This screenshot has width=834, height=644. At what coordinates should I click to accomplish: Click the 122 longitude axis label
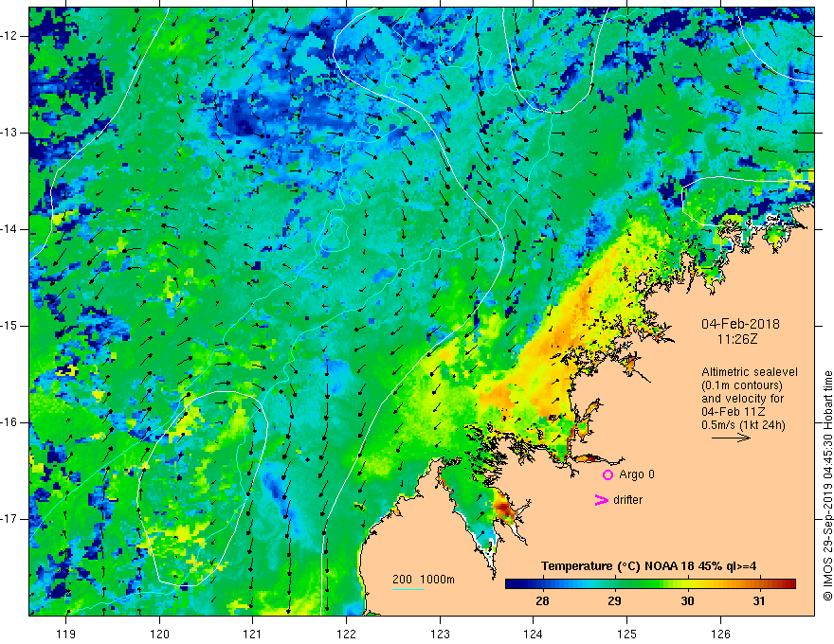[346, 634]
